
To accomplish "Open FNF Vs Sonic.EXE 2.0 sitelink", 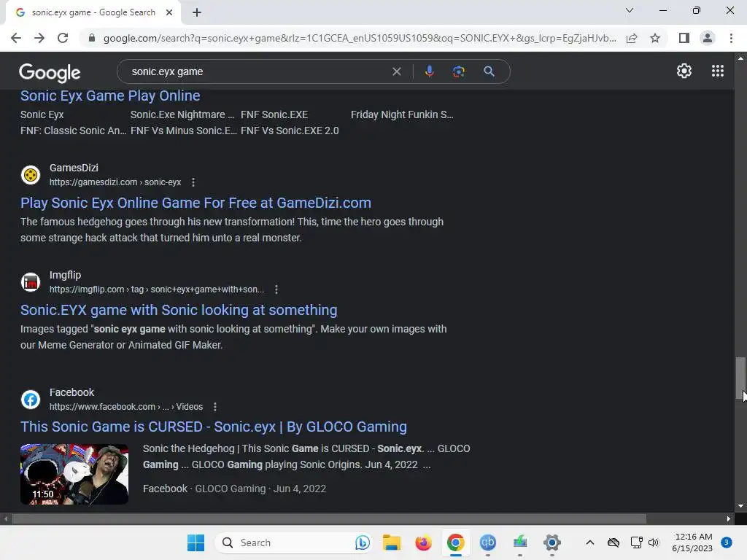I will (290, 131).
